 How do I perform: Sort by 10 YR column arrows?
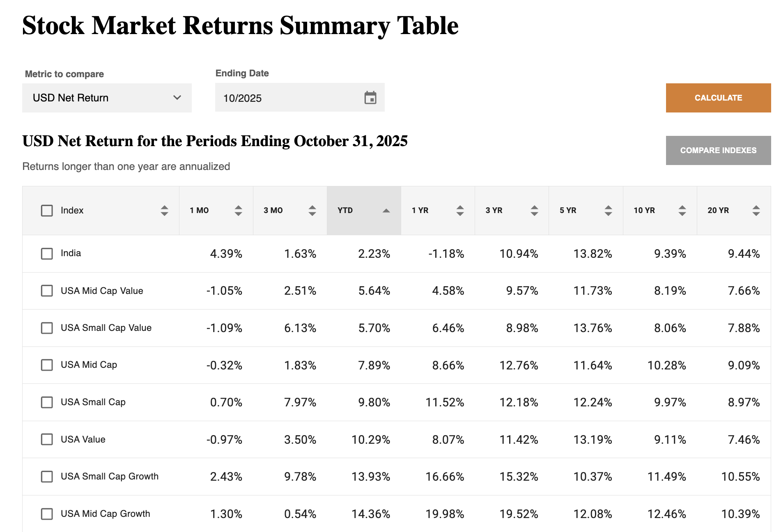tap(682, 211)
